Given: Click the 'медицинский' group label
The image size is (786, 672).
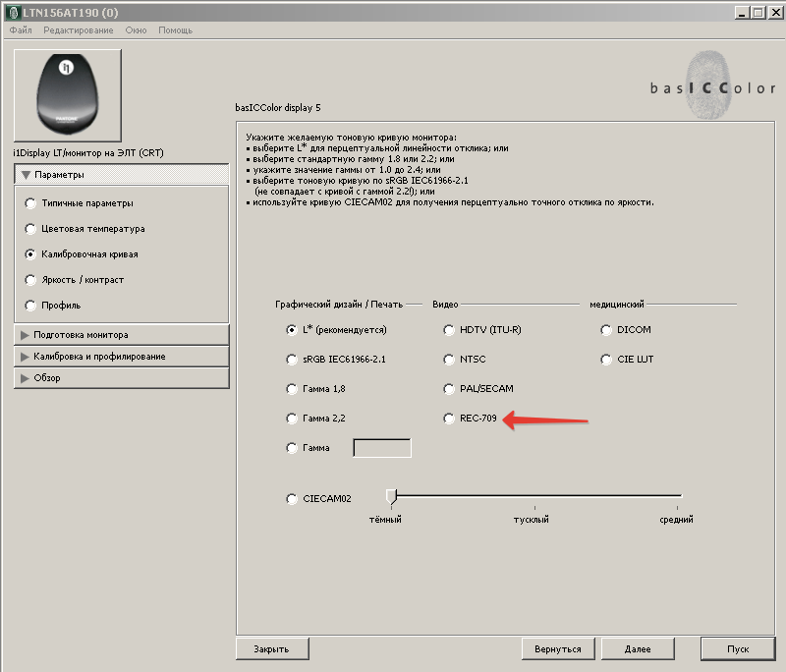Looking at the screenshot, I should (617, 305).
